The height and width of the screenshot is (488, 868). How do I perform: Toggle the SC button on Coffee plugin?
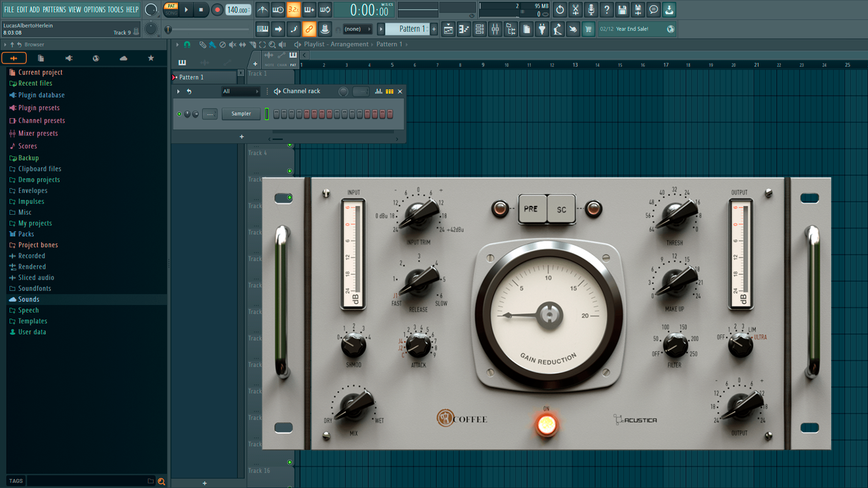pyautogui.click(x=562, y=209)
